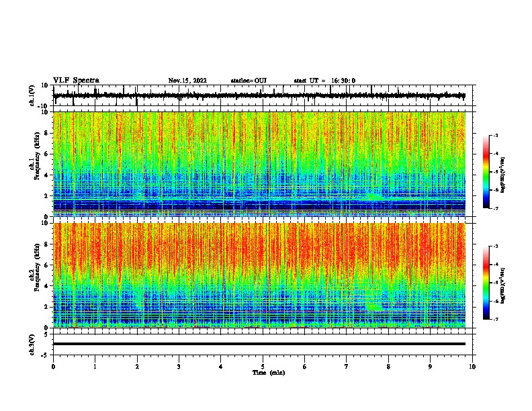532x411 pixels.
Task: Click the ch.1 colorbar log(PSD) label
Action: (502, 175)
